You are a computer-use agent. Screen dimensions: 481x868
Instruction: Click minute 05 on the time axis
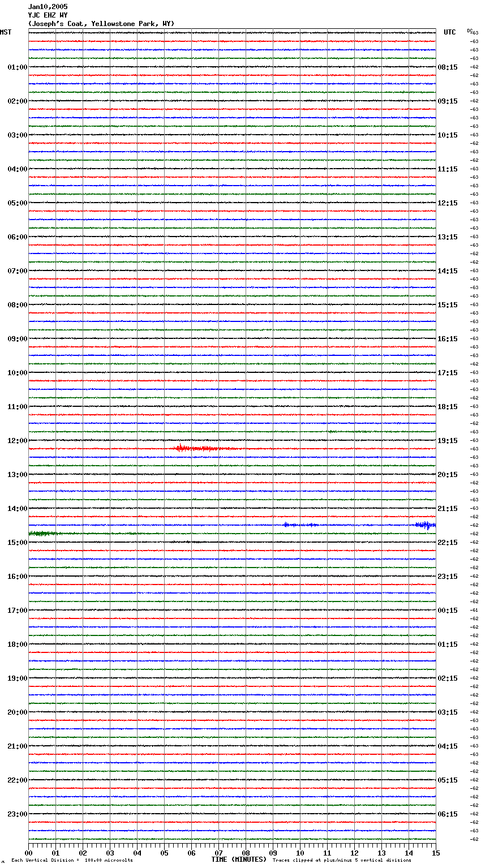(x=164, y=853)
